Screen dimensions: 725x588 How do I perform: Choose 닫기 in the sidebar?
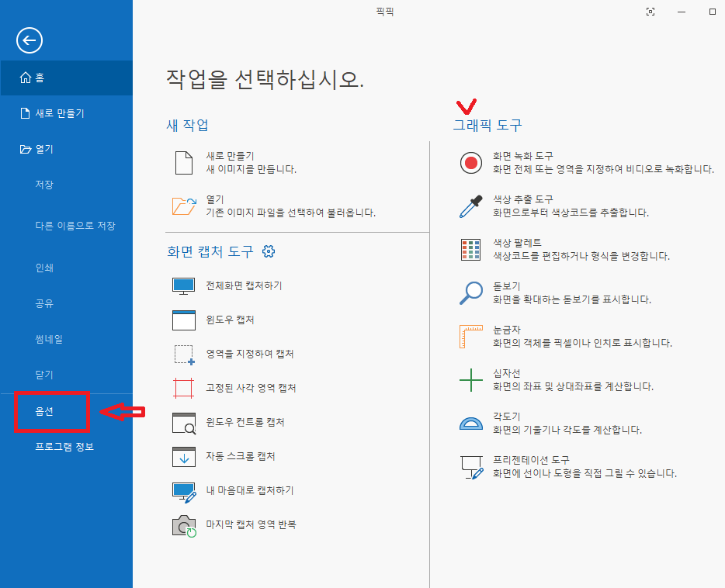pyautogui.click(x=44, y=375)
